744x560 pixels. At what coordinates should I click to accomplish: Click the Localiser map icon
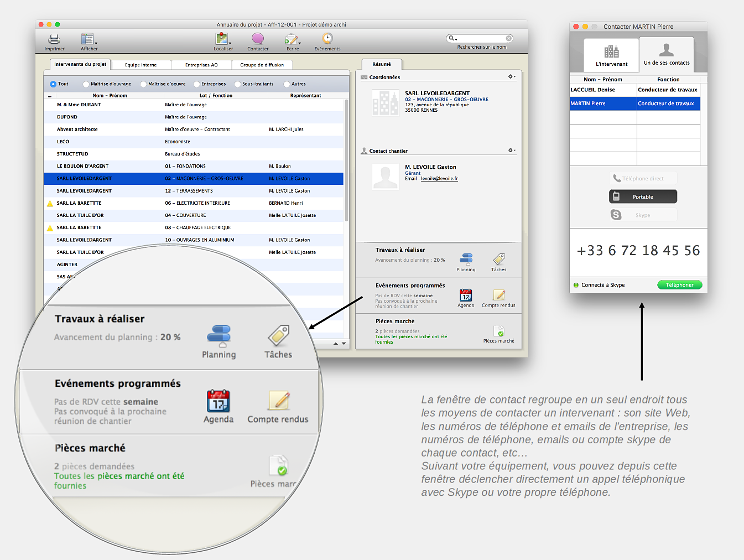tap(221, 38)
